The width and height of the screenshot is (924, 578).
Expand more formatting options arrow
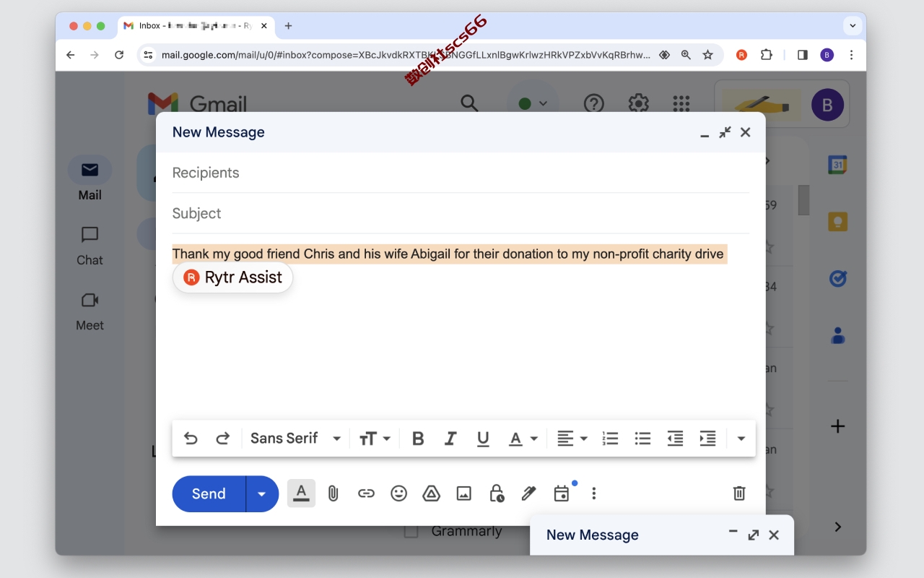coord(741,438)
